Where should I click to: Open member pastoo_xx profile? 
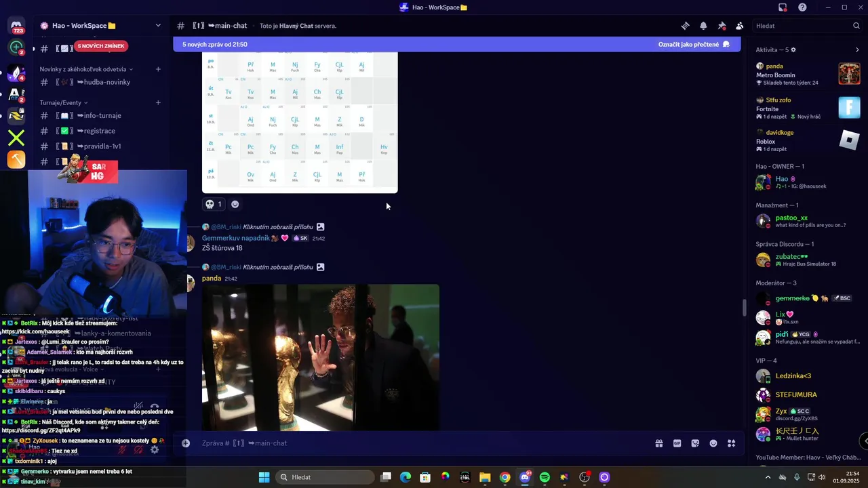[x=808, y=221]
